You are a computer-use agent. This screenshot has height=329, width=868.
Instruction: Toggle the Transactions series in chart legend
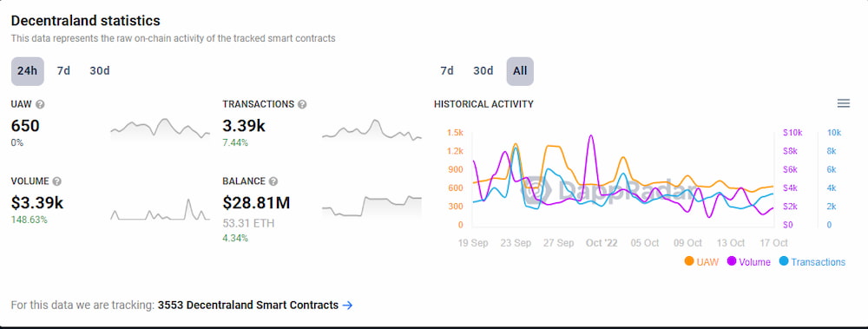[812, 262]
